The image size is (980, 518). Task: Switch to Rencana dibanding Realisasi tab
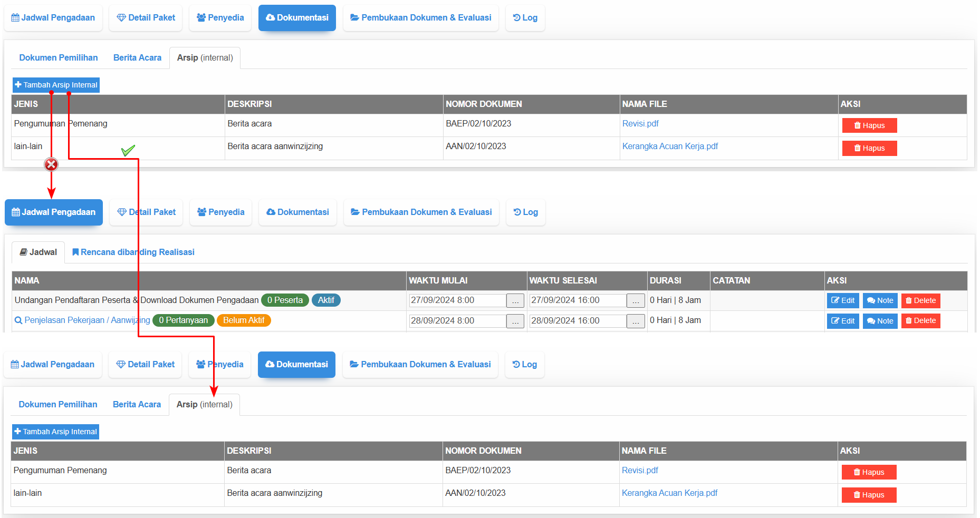coord(133,252)
